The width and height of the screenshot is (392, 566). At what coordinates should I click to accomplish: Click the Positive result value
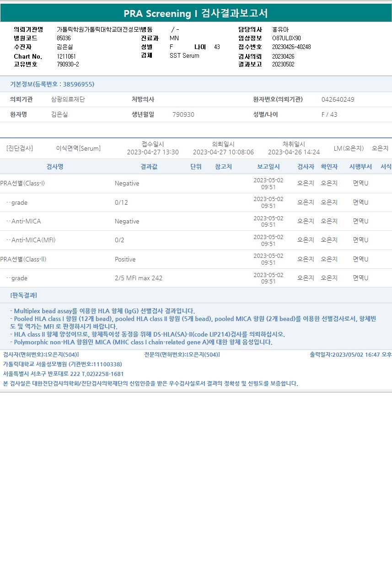click(x=125, y=259)
